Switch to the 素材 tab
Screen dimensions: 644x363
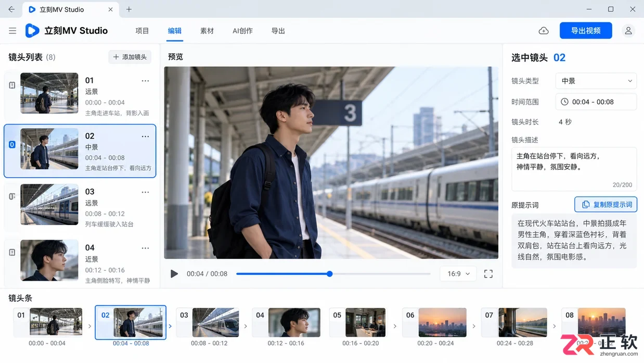click(207, 31)
